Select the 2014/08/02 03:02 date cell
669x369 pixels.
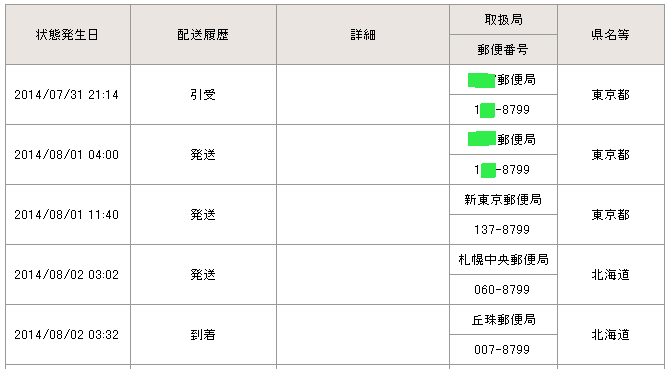pyautogui.click(x=68, y=275)
